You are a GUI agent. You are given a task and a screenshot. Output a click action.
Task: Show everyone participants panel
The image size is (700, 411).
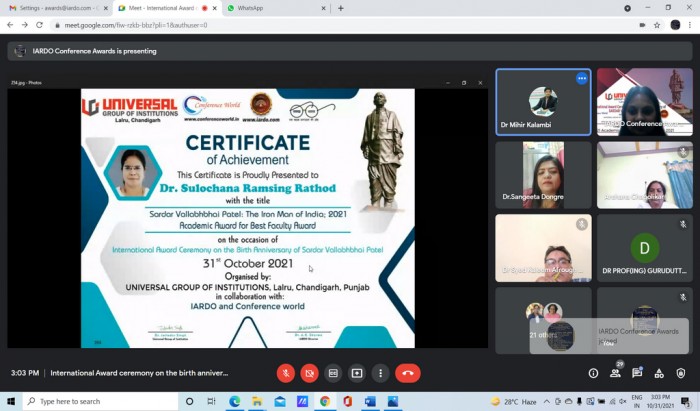point(615,373)
